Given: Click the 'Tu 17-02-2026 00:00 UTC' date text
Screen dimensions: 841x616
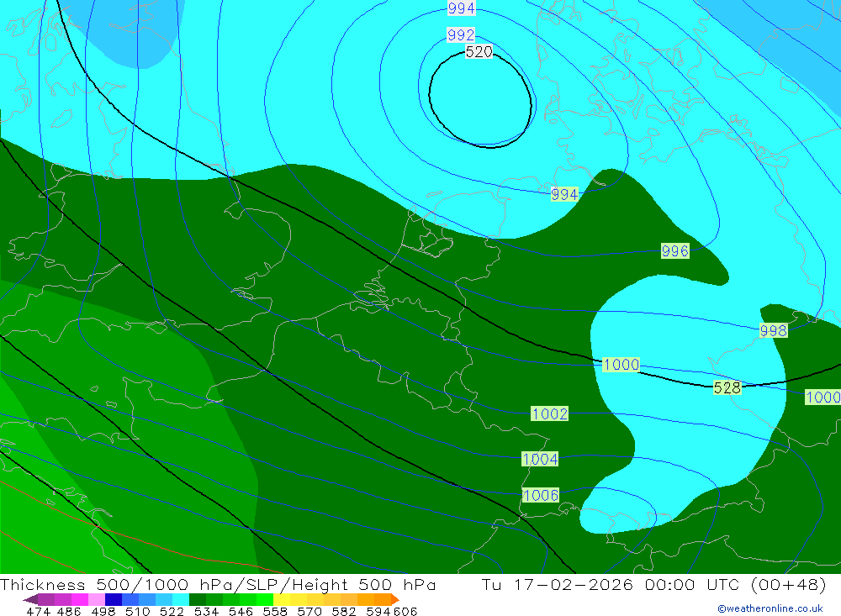Looking at the screenshot, I should (611, 584).
